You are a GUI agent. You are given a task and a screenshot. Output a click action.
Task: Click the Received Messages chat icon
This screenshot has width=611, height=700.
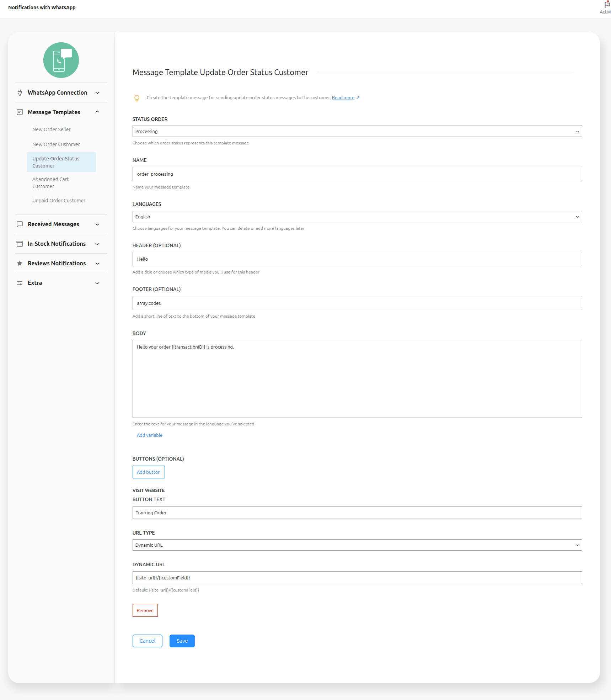tap(20, 224)
